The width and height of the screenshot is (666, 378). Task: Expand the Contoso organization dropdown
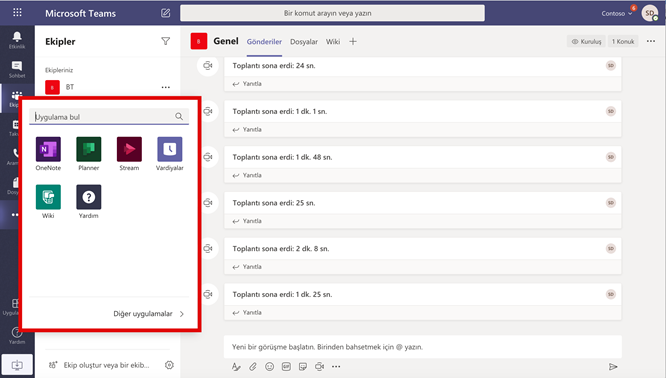click(617, 14)
